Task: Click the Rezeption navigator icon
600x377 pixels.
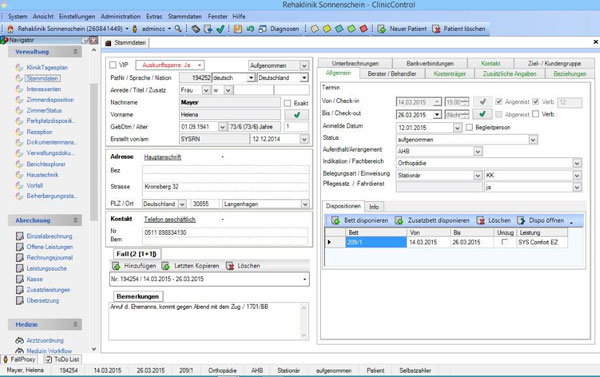Action: (x=19, y=132)
